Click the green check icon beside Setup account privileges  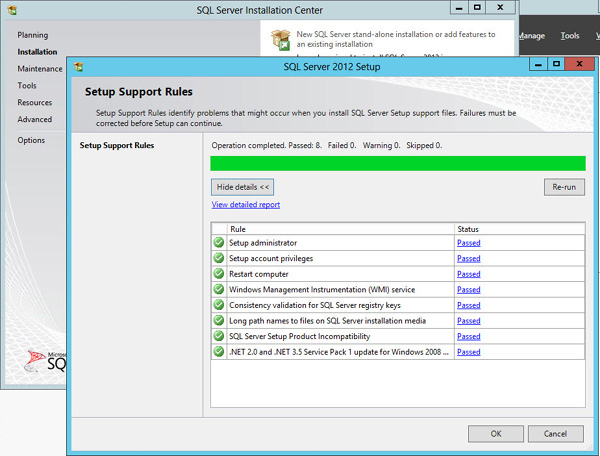219,258
